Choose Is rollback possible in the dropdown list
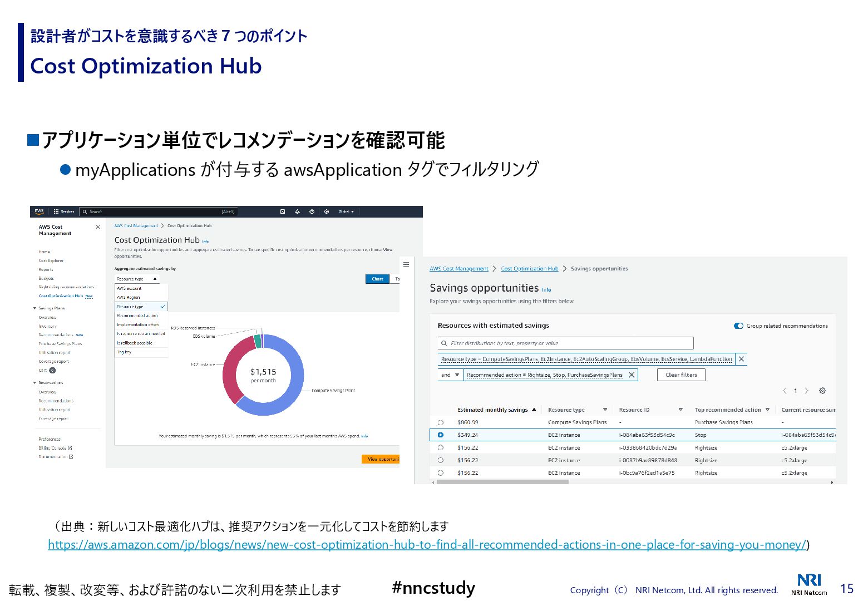Screen dimensions: 868x601 pos(141,343)
